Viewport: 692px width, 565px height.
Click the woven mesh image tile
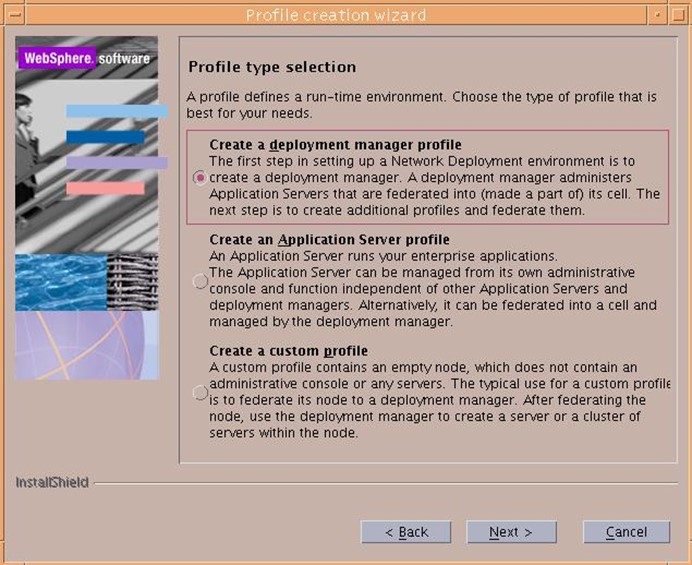[x=132, y=281]
